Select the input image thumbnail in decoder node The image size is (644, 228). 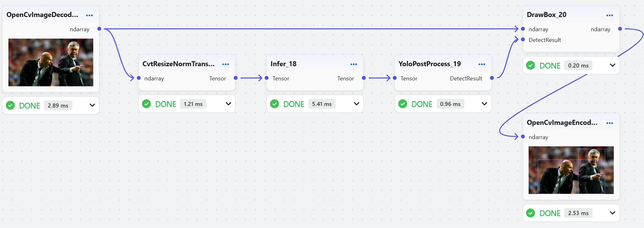coord(51,62)
